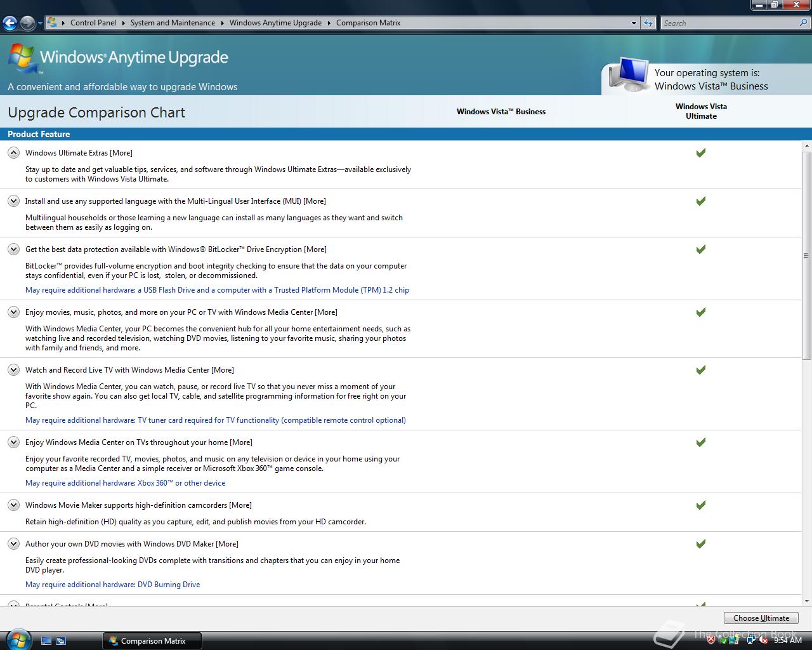Click the 9:54 AM clock

[788, 640]
